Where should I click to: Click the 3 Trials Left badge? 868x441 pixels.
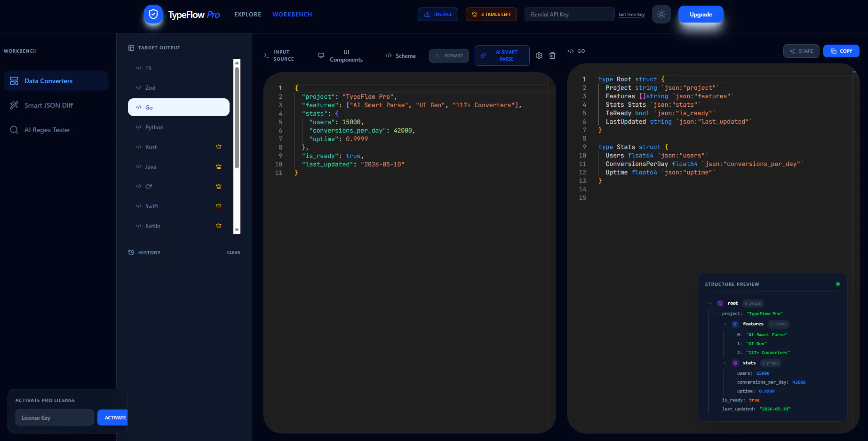coord(491,14)
